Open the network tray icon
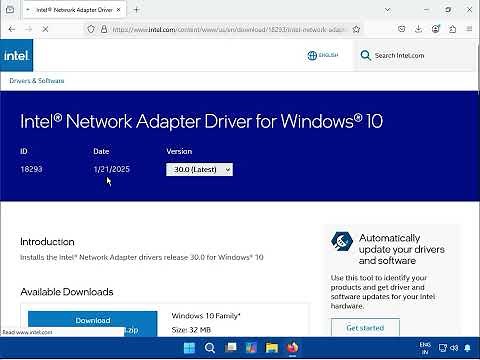Image resolution: width=480 pixels, height=360 pixels. [443, 348]
